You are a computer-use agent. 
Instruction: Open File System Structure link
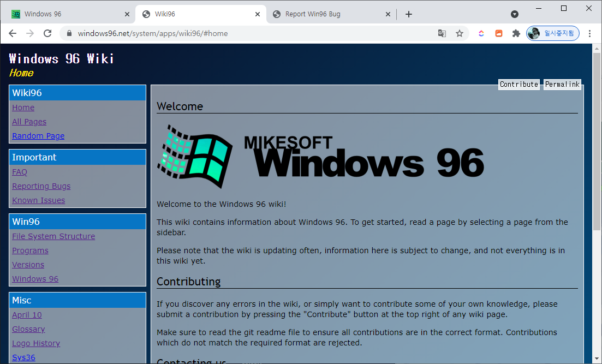[53, 236]
